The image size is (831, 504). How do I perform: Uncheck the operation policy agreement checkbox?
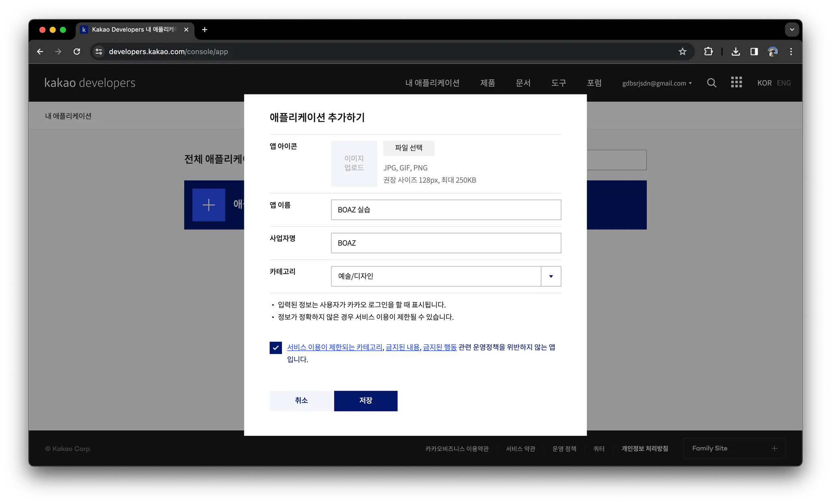click(276, 347)
